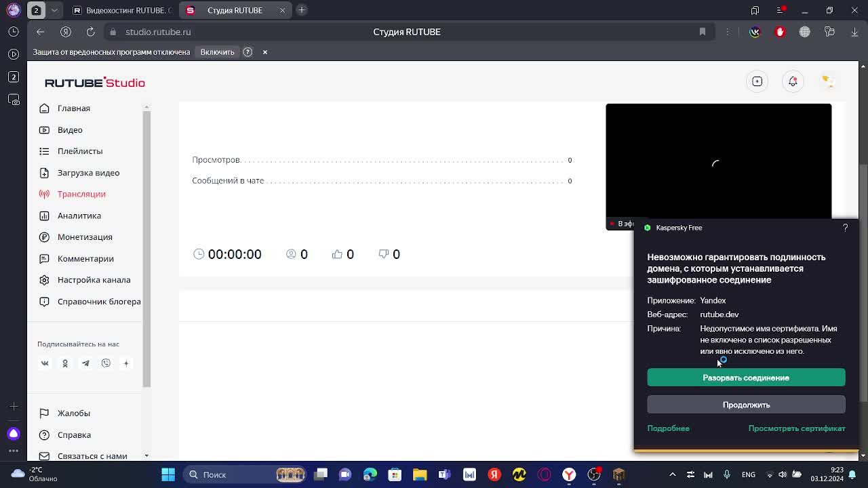Open the Windows Start menu

tap(168, 474)
